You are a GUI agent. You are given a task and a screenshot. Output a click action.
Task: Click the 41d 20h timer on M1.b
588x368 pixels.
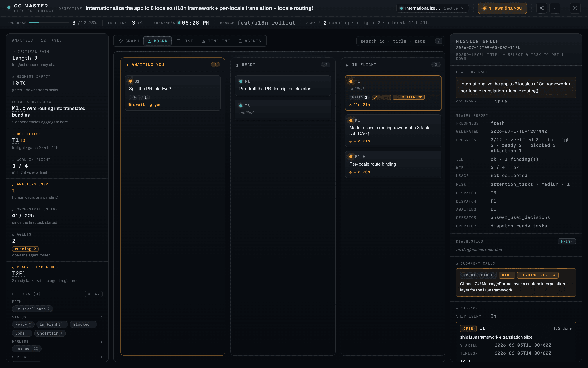tap(360, 172)
